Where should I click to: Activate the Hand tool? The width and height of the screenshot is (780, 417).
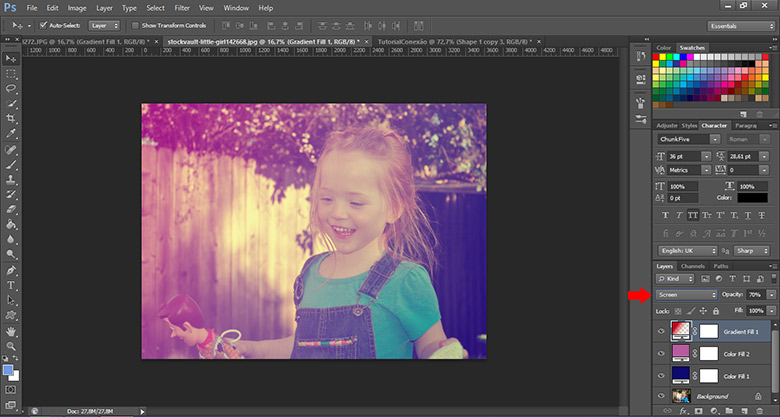pyautogui.click(x=10, y=330)
